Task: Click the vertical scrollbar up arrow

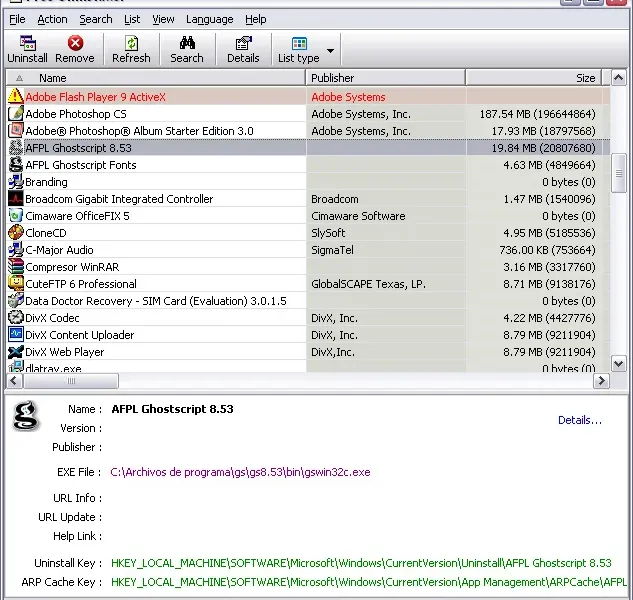Action: (x=619, y=78)
